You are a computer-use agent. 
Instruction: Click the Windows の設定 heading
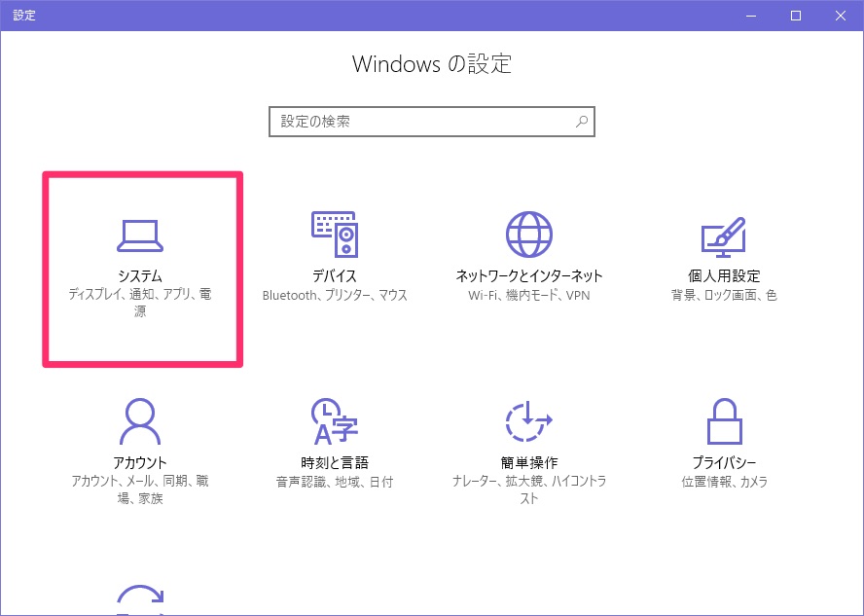point(432,64)
